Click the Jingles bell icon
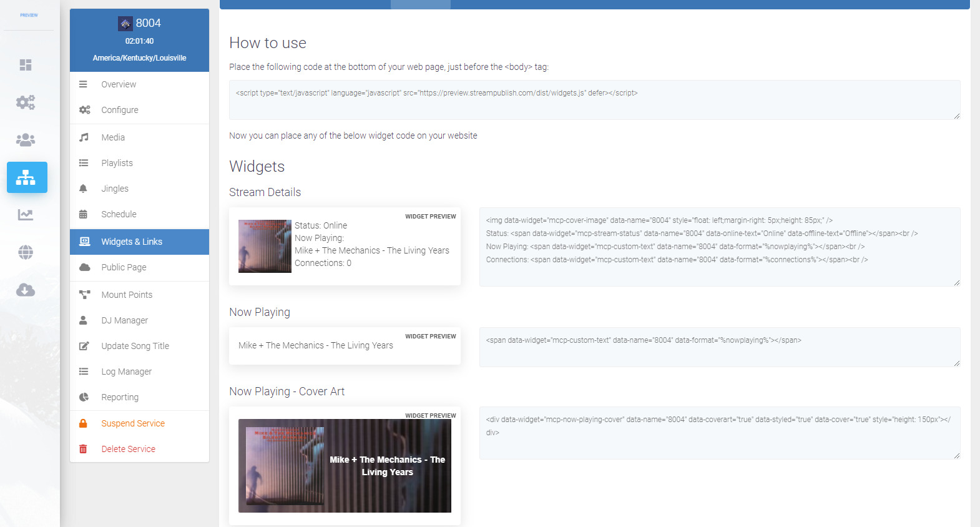The image size is (980, 527). pos(83,189)
